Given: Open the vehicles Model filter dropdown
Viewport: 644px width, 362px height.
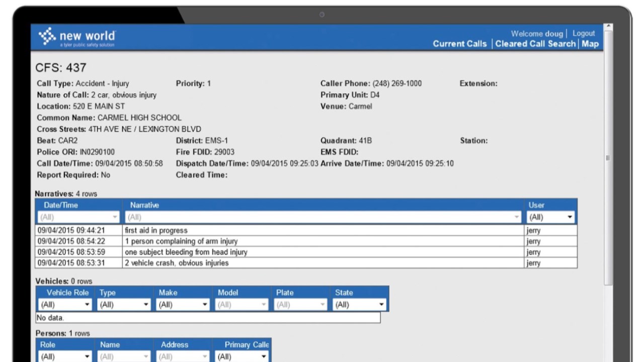Looking at the screenshot, I should (x=242, y=305).
